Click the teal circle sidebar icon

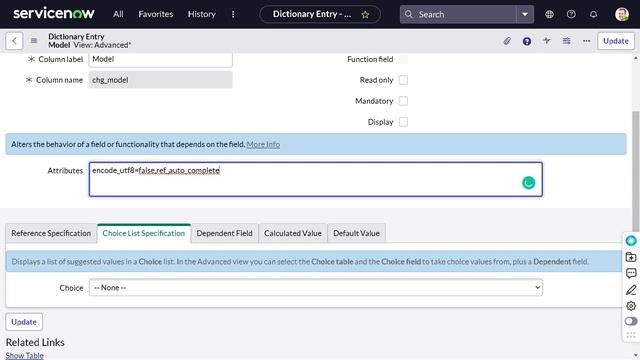(631, 241)
